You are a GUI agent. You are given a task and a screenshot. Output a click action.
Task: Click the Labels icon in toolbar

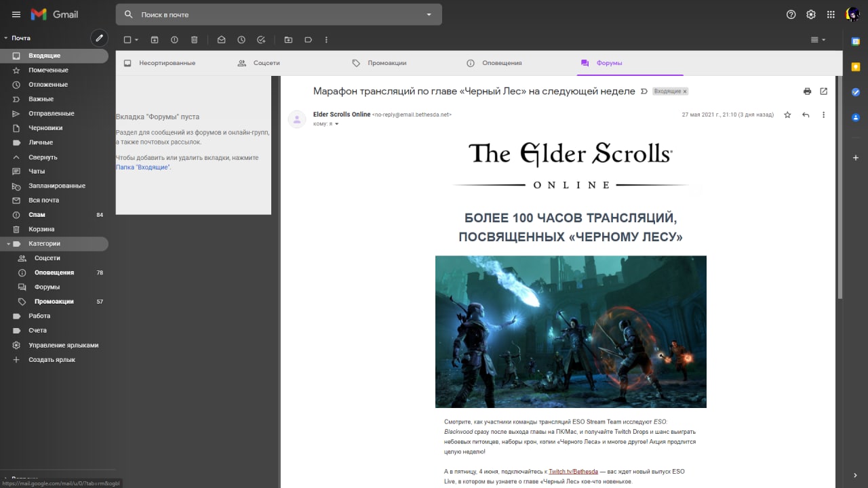pos(308,40)
